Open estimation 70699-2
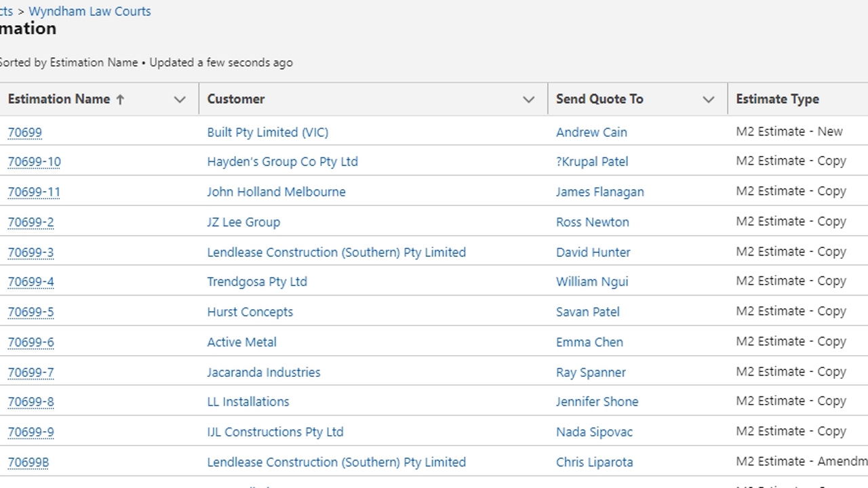This screenshot has width=868, height=488. (31, 222)
